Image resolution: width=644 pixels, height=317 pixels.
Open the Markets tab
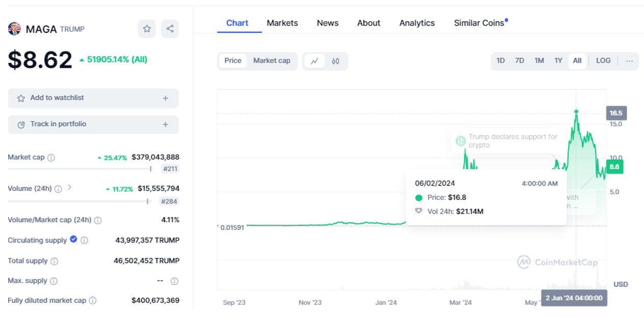point(282,23)
